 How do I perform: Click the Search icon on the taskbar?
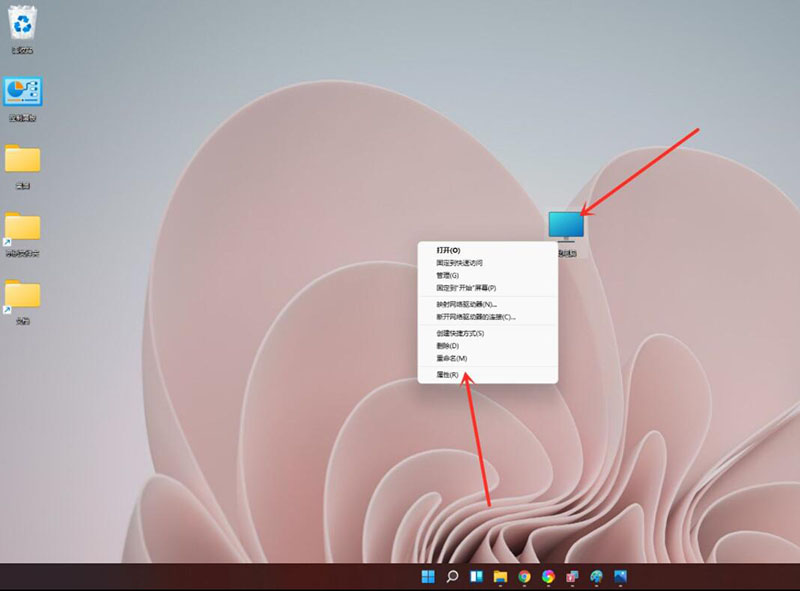(453, 577)
